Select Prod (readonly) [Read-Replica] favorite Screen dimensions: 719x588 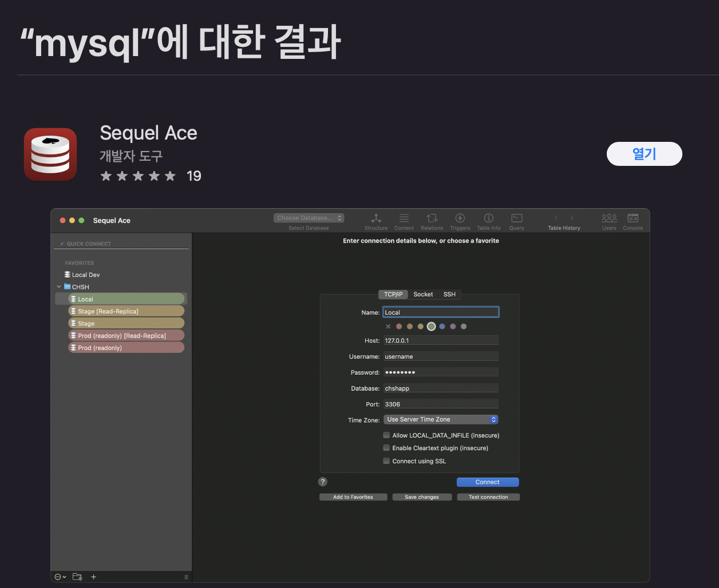pyautogui.click(x=127, y=336)
